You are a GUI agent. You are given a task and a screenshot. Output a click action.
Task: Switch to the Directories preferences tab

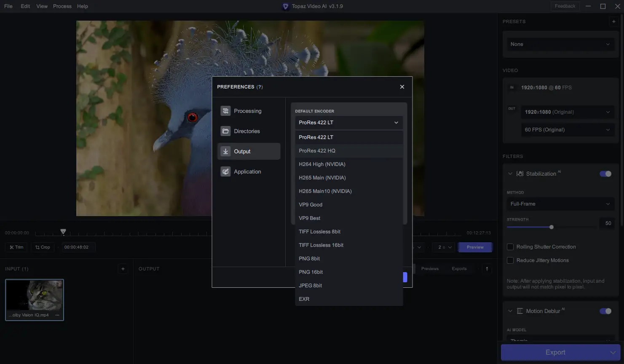tap(249, 131)
